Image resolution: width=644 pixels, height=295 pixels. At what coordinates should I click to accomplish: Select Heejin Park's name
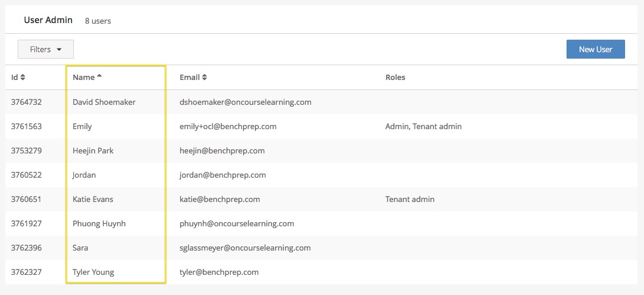93,150
